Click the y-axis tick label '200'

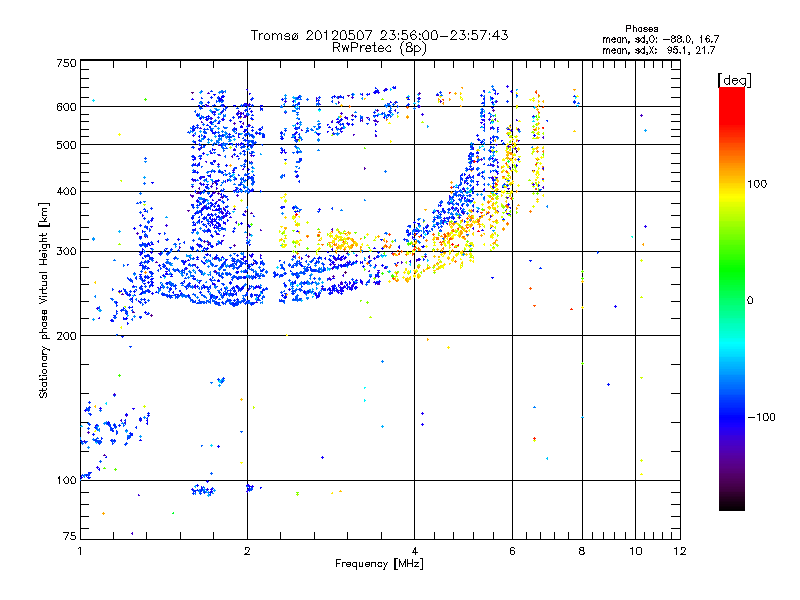click(x=66, y=336)
